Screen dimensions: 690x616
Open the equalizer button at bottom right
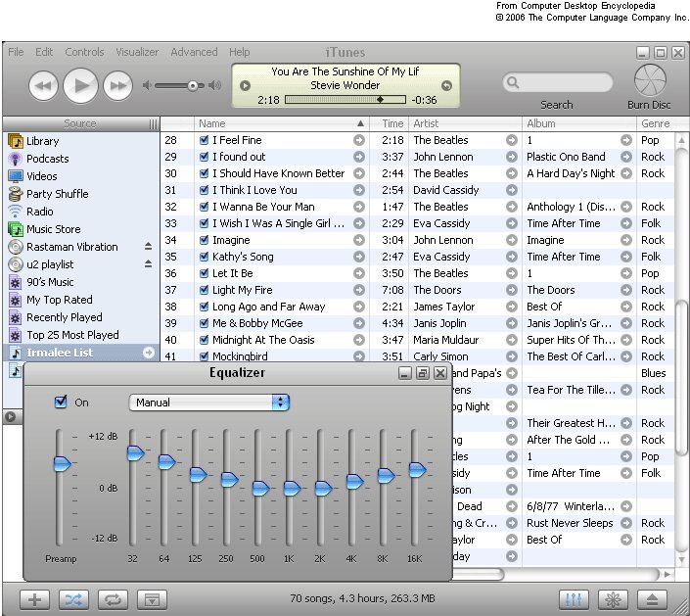coord(574,599)
